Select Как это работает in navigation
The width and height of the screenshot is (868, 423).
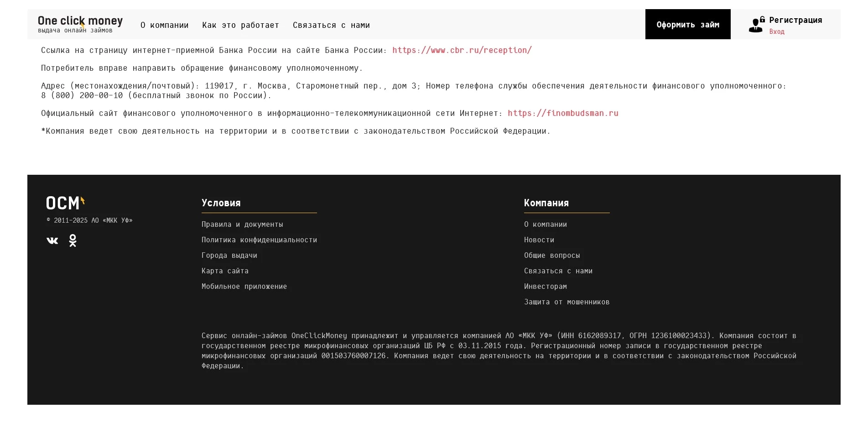point(240,25)
